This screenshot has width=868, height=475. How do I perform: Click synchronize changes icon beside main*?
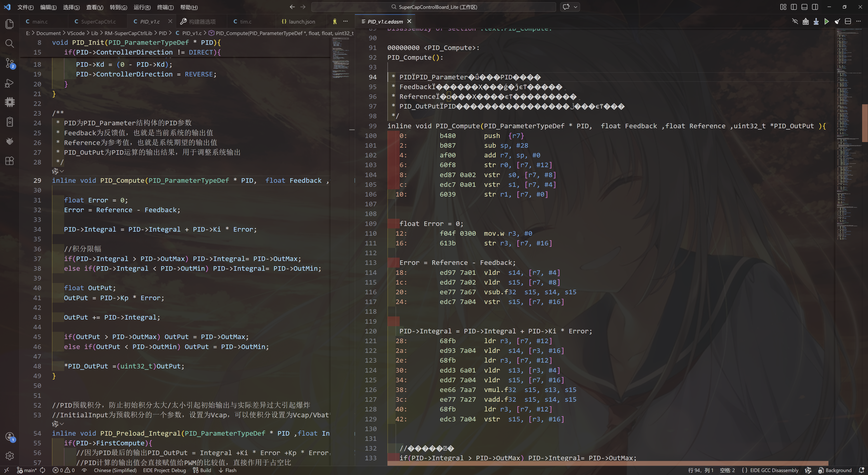(x=42, y=470)
